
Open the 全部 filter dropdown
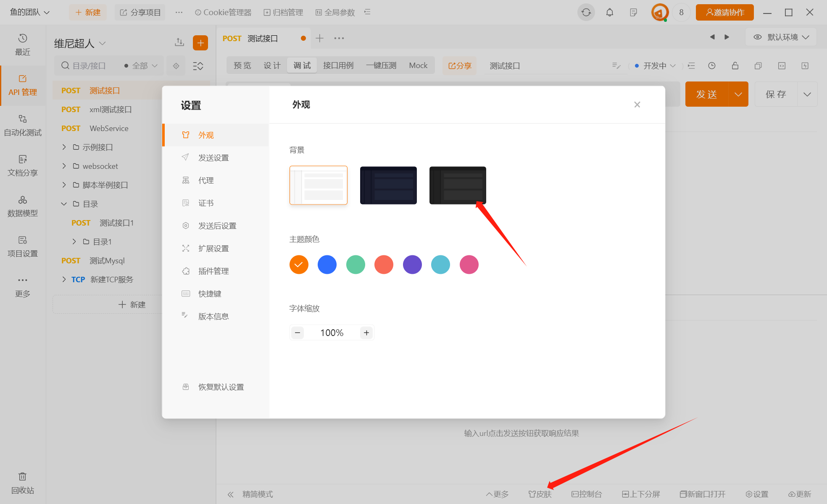(x=141, y=66)
